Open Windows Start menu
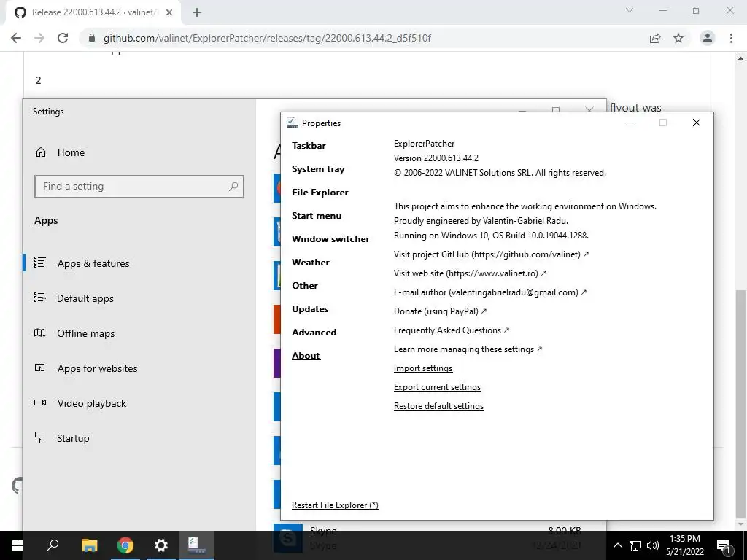Image resolution: width=747 pixels, height=560 pixels. [x=18, y=545]
